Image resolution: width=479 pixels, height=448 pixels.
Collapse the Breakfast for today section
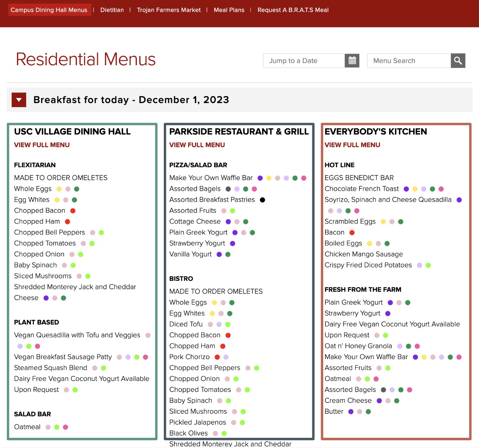click(x=19, y=100)
